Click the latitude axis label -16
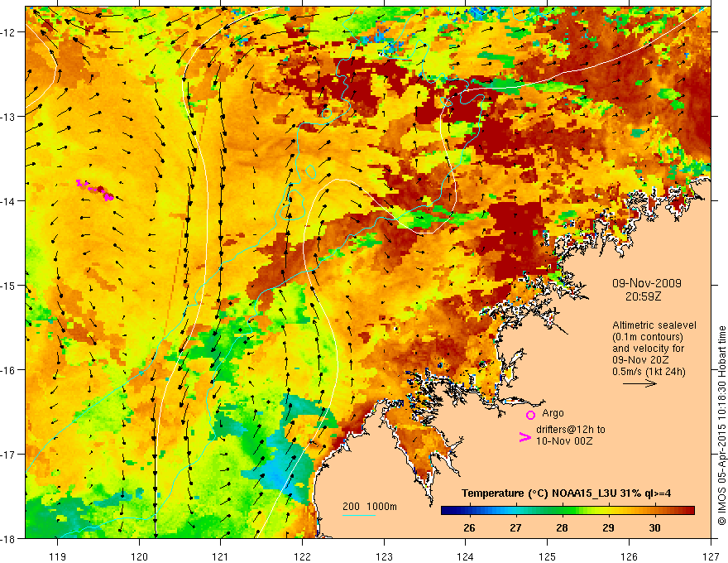This screenshot has height=563, width=728. pos(8,370)
